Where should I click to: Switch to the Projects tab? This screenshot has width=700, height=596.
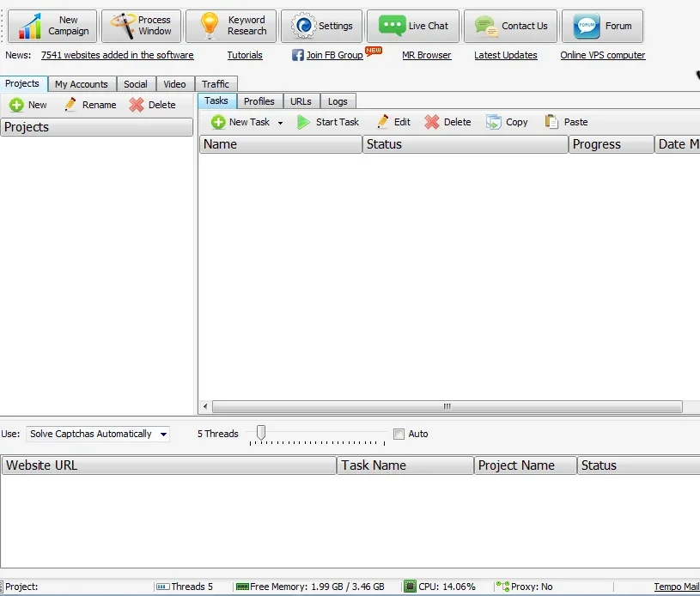coord(22,83)
